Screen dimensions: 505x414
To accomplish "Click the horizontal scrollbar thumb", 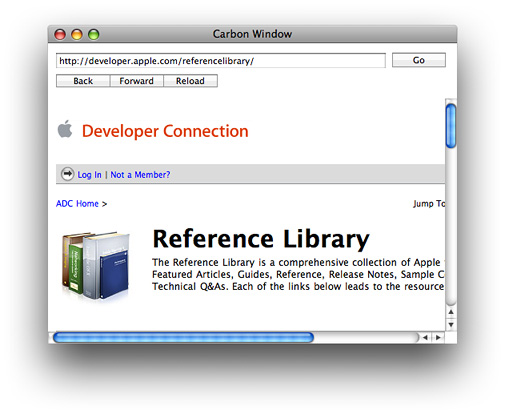I will point(183,337).
